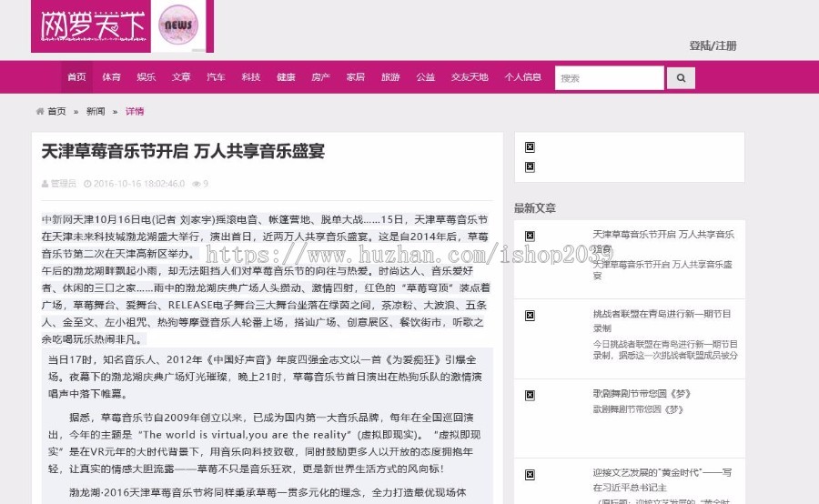Focus the 搜索 input field
Screen dimensions: 819x504
610,78
